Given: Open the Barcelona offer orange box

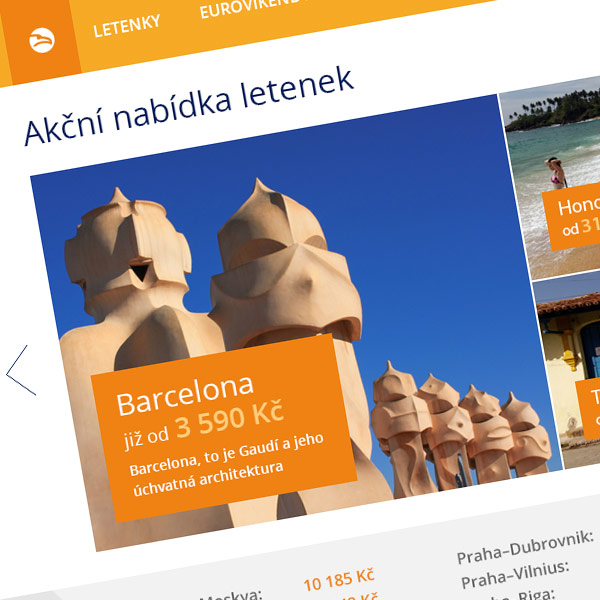Looking at the screenshot, I should click(224, 428).
